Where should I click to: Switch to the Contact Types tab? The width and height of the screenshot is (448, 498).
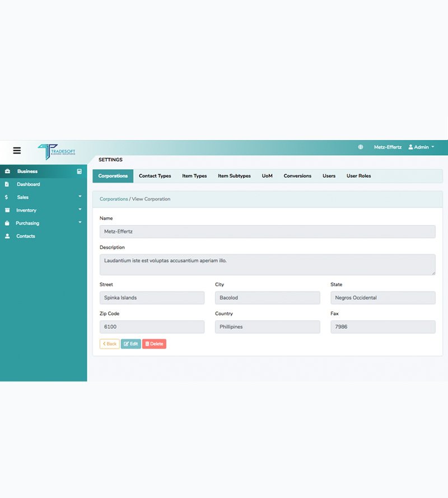[155, 176]
